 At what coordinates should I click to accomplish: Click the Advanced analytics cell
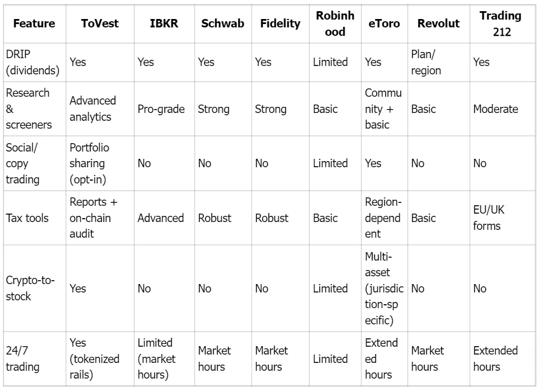click(93, 109)
